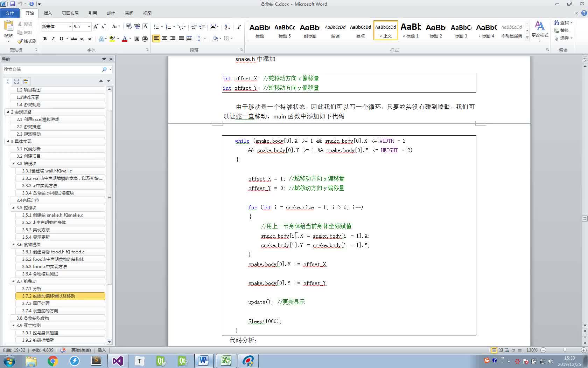Viewport: 588px width, 368px height.
Task: Open line spacing dropdown
Action: click(202, 39)
